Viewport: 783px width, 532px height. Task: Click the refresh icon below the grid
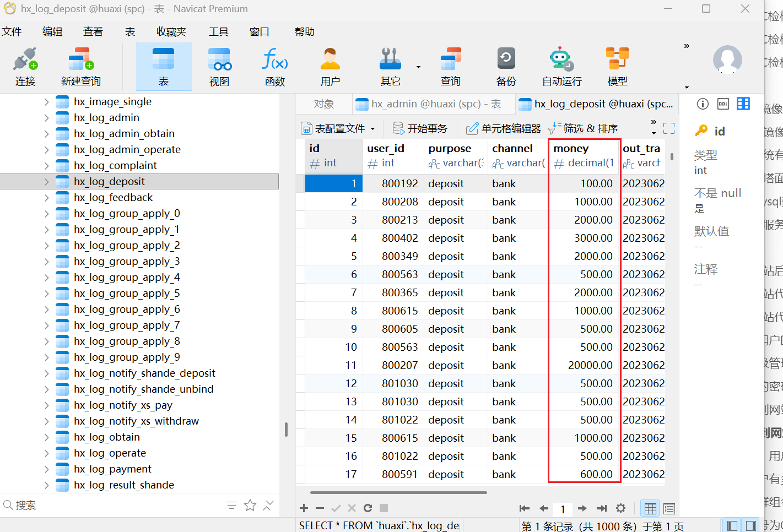[368, 508]
